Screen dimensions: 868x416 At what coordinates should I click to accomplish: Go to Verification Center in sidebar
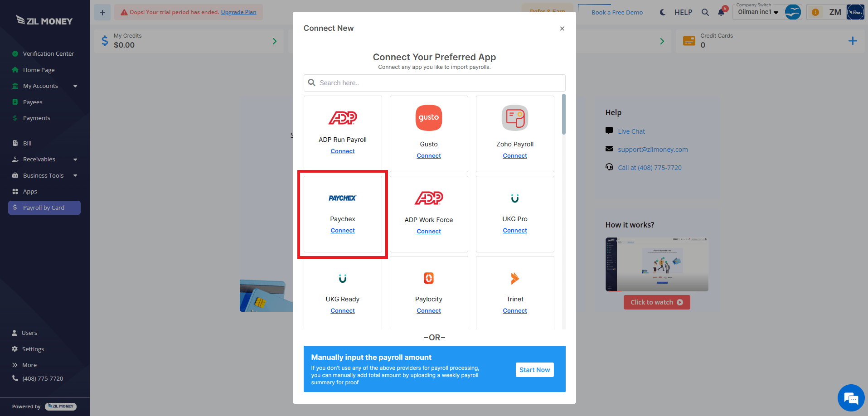(x=48, y=53)
